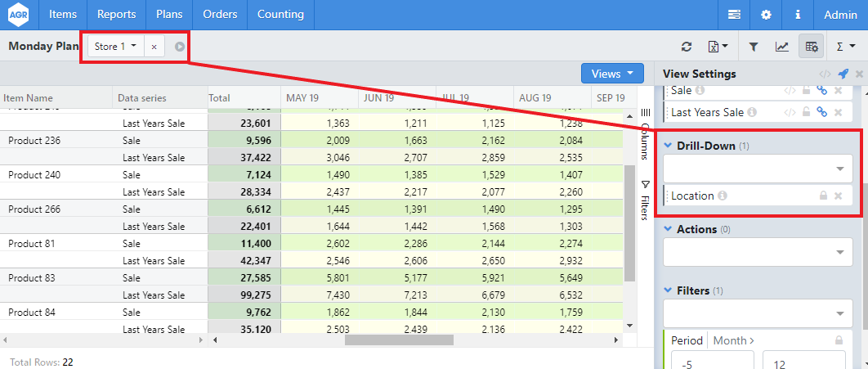The image size is (868, 369).
Task: Click the filter funnel icon
Action: 754,47
